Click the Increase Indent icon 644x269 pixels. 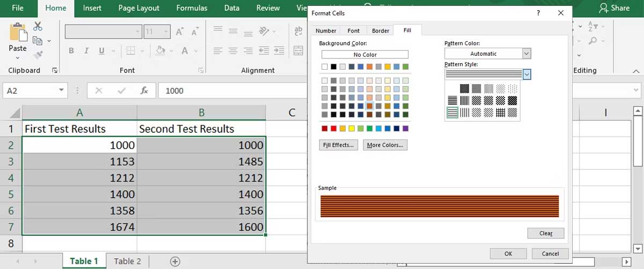(279, 51)
